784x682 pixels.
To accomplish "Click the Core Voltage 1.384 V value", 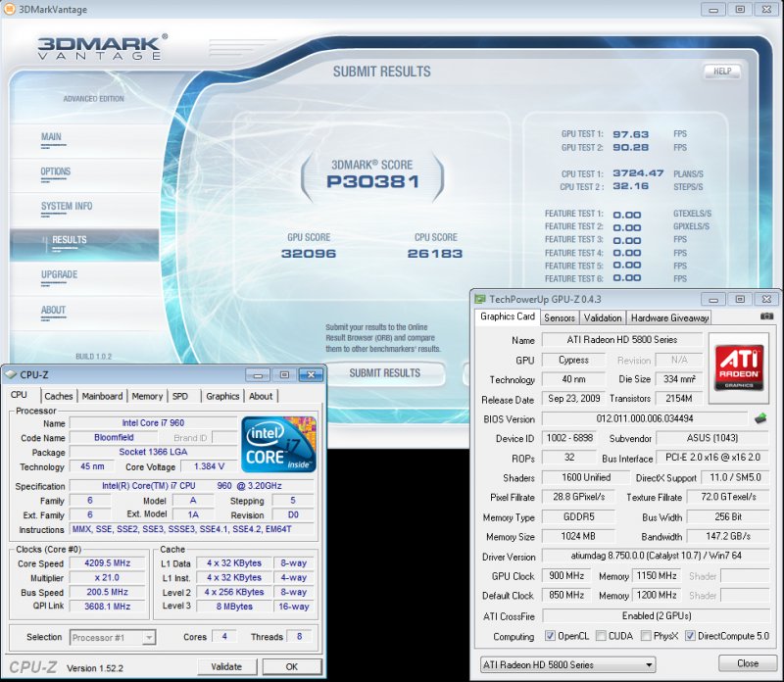I will 208,466.
